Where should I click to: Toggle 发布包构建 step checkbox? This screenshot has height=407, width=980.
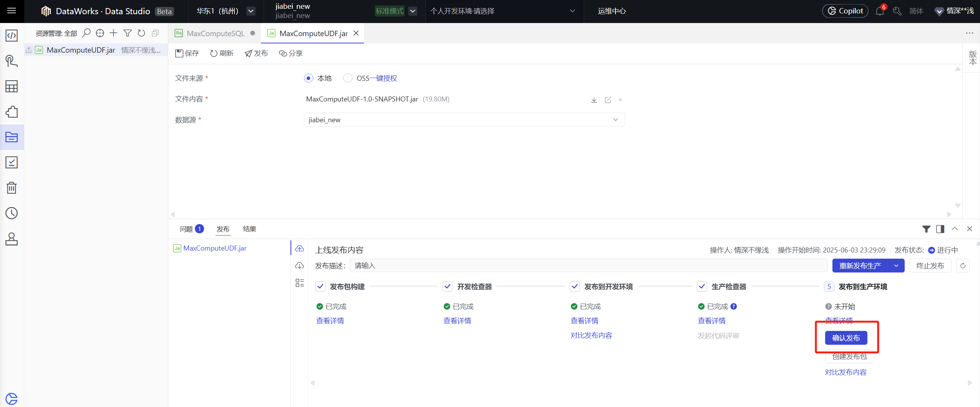click(x=321, y=287)
